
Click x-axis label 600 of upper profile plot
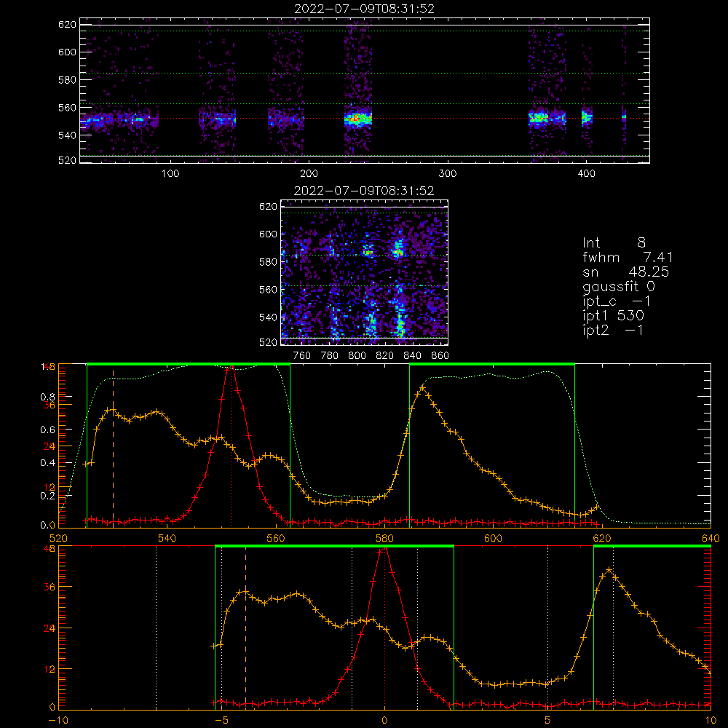click(493, 538)
